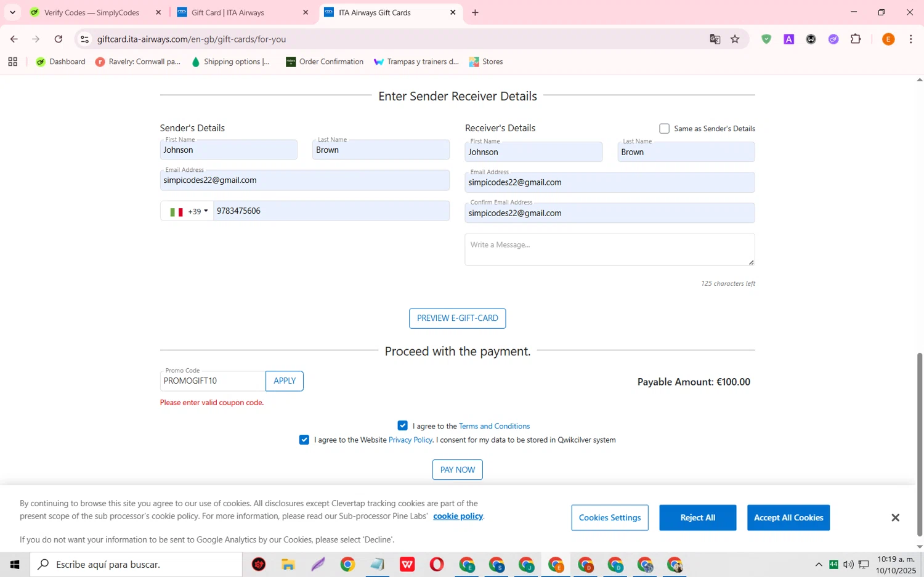Edit sender's Last Name field
This screenshot has width=924, height=577.
381,150
